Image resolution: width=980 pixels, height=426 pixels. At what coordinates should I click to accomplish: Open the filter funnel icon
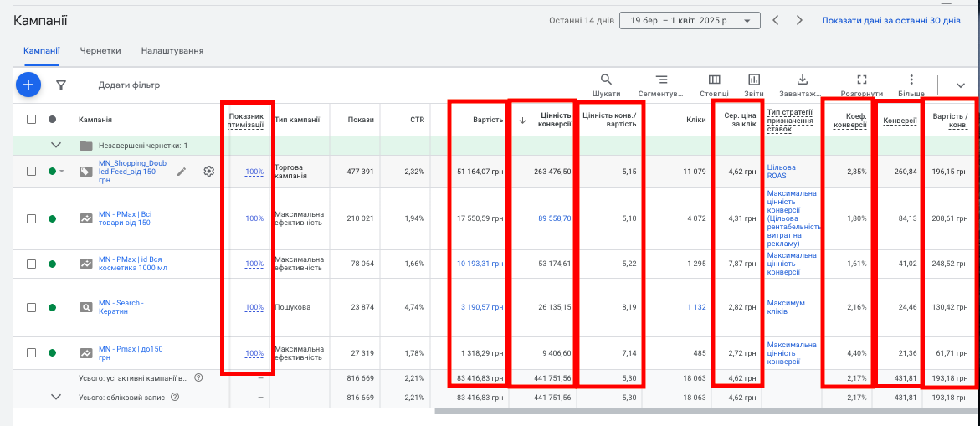[x=60, y=85]
